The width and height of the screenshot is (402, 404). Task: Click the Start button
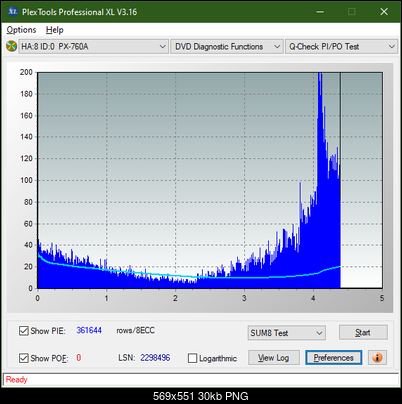click(363, 332)
